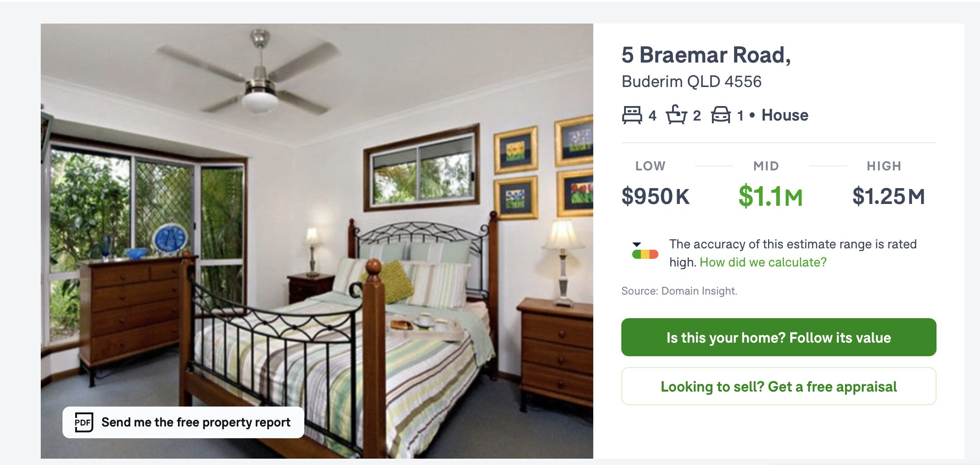Click the accuracy rating color gauge
The image size is (980, 465).
(x=645, y=254)
